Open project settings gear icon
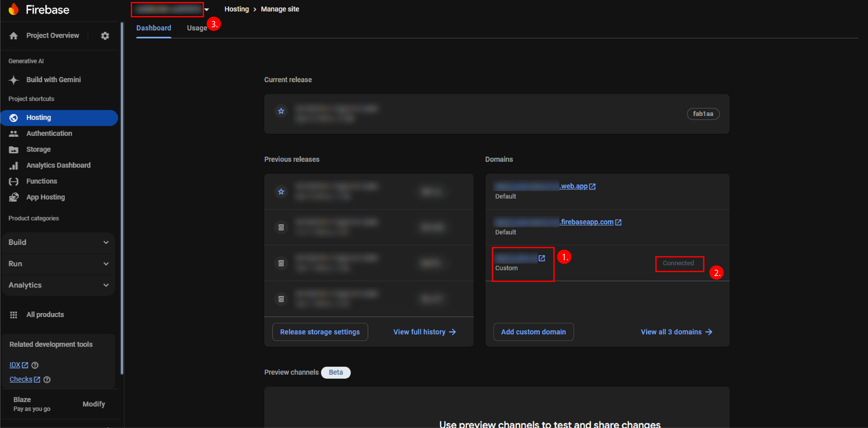This screenshot has width=868, height=428. (105, 36)
